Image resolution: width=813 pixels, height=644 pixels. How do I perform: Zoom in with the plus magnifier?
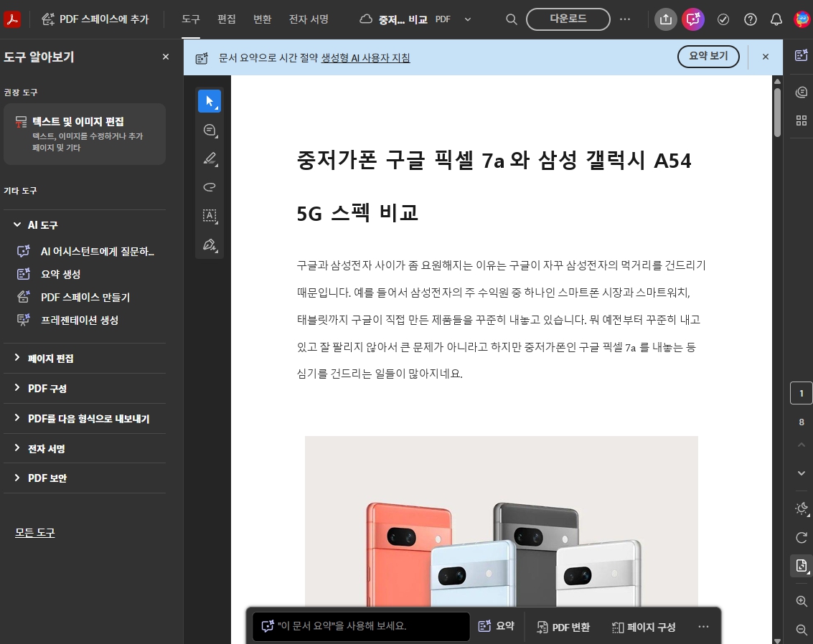(802, 601)
